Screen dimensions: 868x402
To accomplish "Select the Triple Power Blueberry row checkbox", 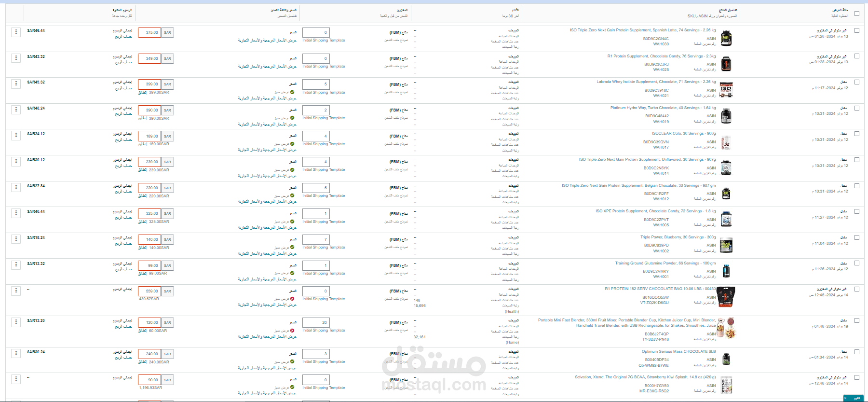I will (x=857, y=237).
